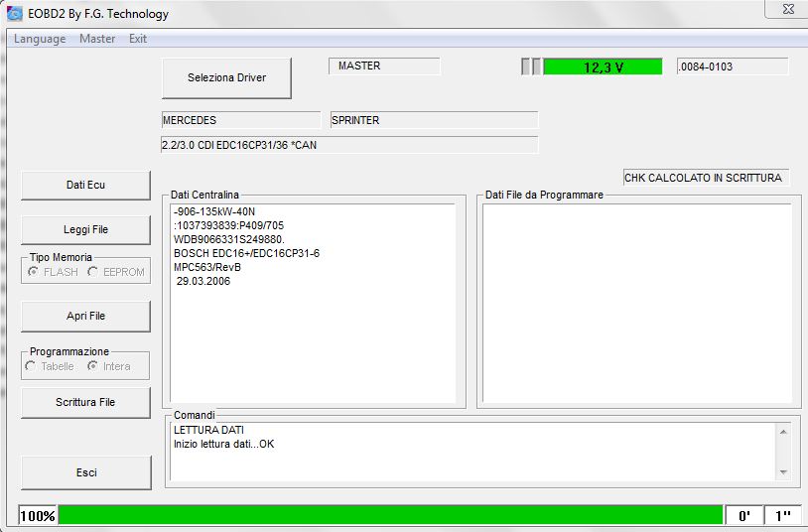Click the MASTER mode field
This screenshot has width=808, height=532.
pyautogui.click(x=384, y=66)
